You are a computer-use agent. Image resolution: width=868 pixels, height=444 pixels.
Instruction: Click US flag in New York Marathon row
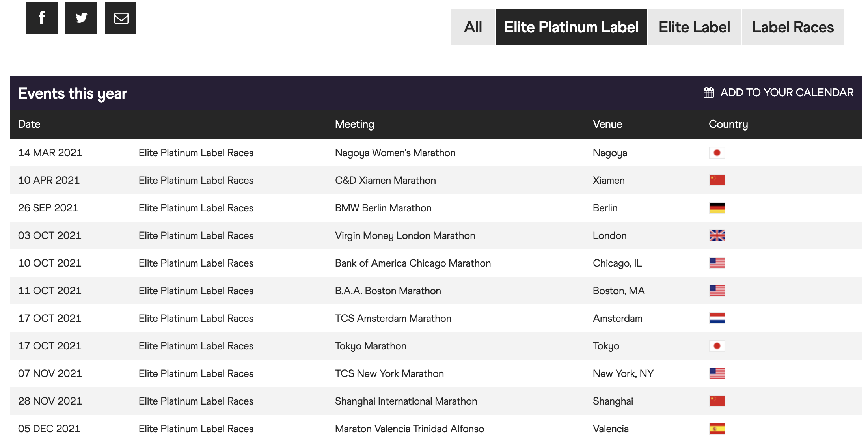pyautogui.click(x=717, y=373)
